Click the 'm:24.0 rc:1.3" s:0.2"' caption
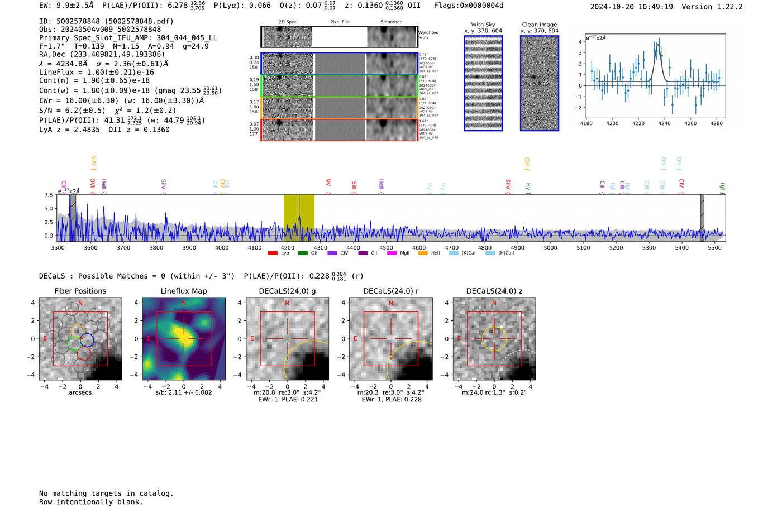 coord(494,392)
